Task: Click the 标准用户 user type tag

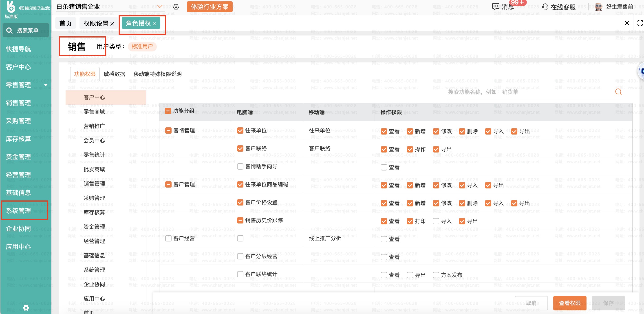Action: pyautogui.click(x=142, y=46)
